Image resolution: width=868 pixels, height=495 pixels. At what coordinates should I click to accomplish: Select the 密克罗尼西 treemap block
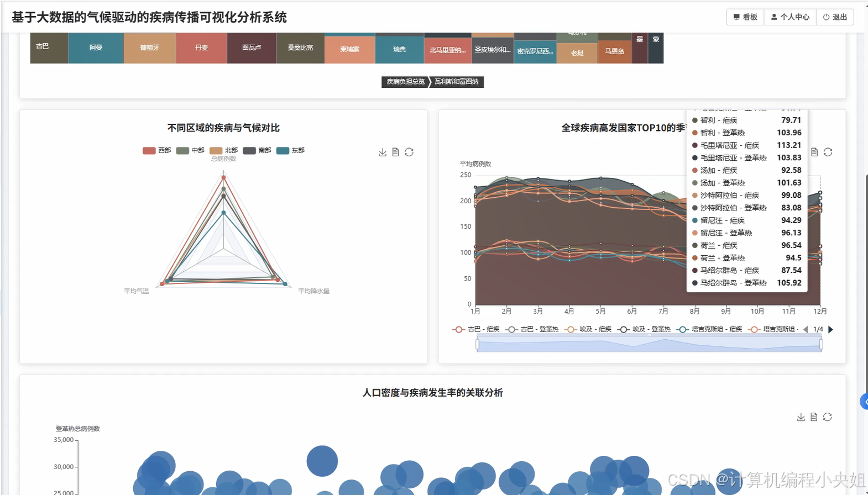(x=535, y=51)
